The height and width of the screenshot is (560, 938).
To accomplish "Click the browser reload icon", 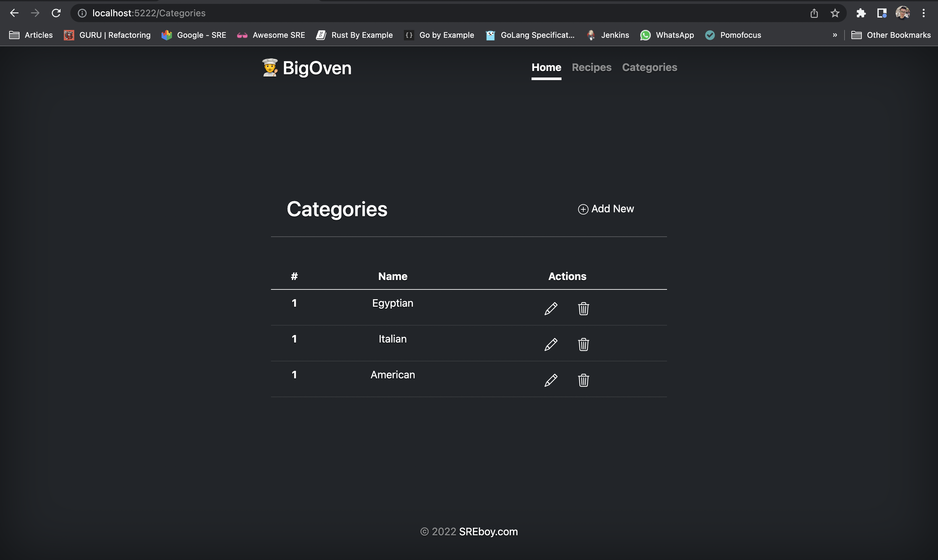I will click(56, 13).
